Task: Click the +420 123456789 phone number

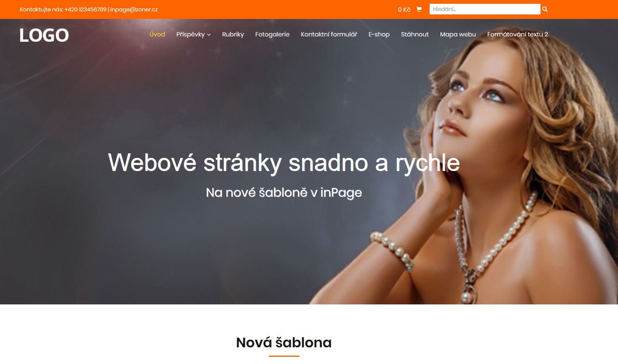Action: (x=85, y=9)
